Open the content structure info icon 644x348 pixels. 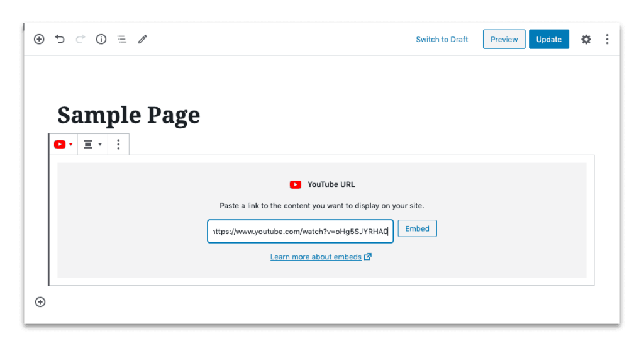pyautogui.click(x=101, y=39)
